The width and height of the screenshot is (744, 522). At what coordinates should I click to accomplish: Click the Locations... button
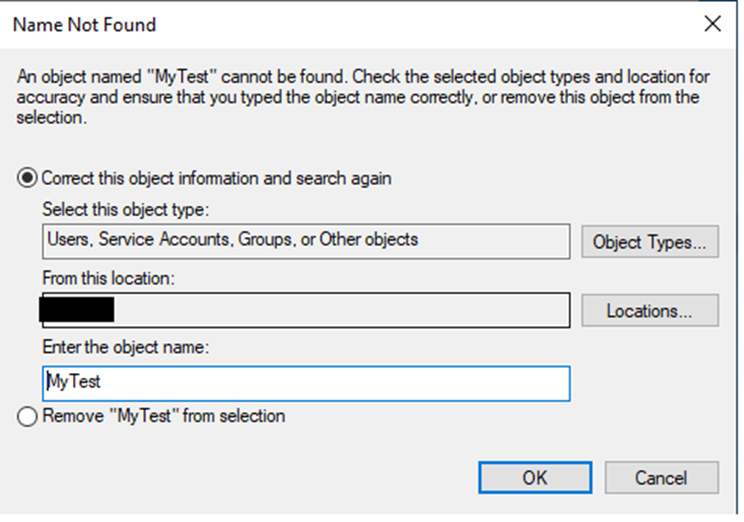click(649, 310)
